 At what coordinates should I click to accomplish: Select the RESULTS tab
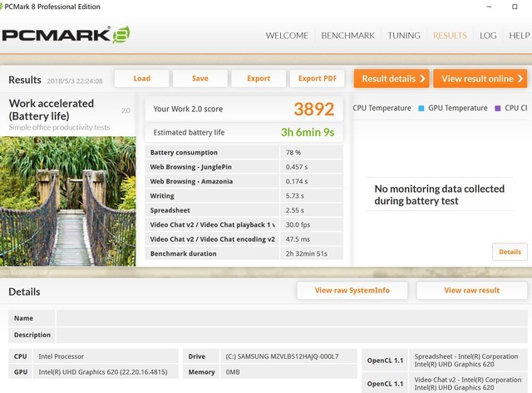pyautogui.click(x=450, y=36)
